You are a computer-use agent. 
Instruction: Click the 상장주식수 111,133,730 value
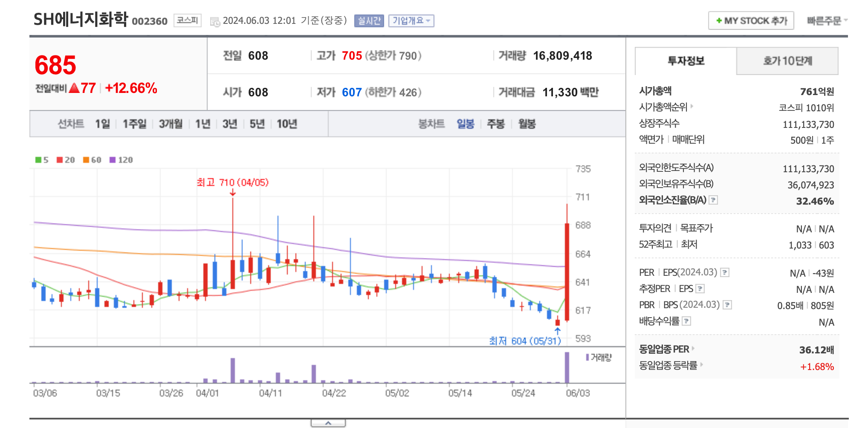coord(808,124)
